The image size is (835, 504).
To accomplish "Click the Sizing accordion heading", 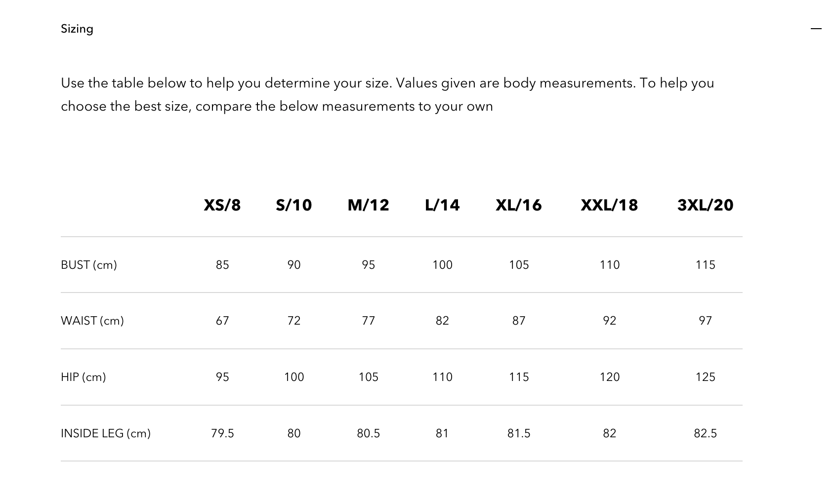I will pos(77,29).
